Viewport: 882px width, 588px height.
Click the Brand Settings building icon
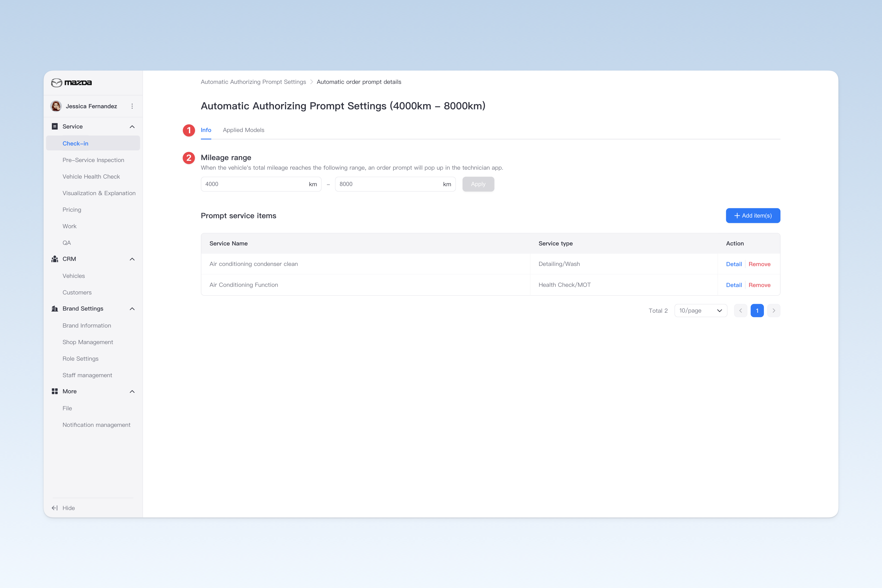coord(55,309)
